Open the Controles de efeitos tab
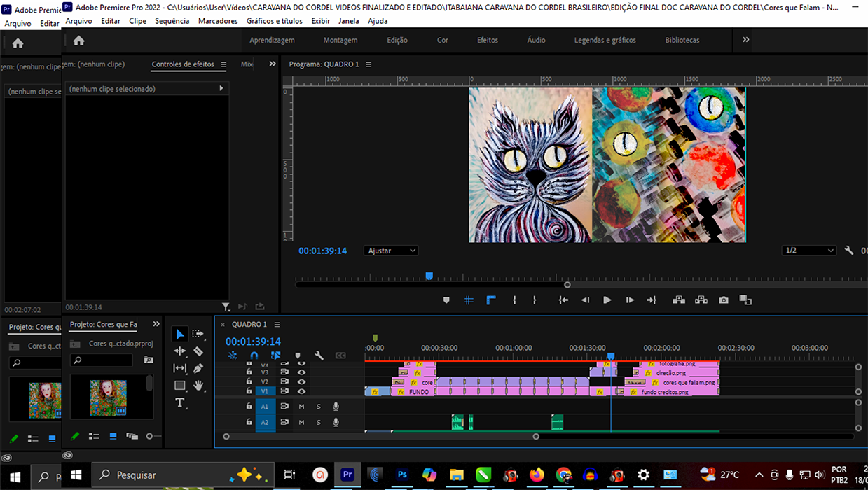This screenshot has height=490, width=868. [183, 64]
